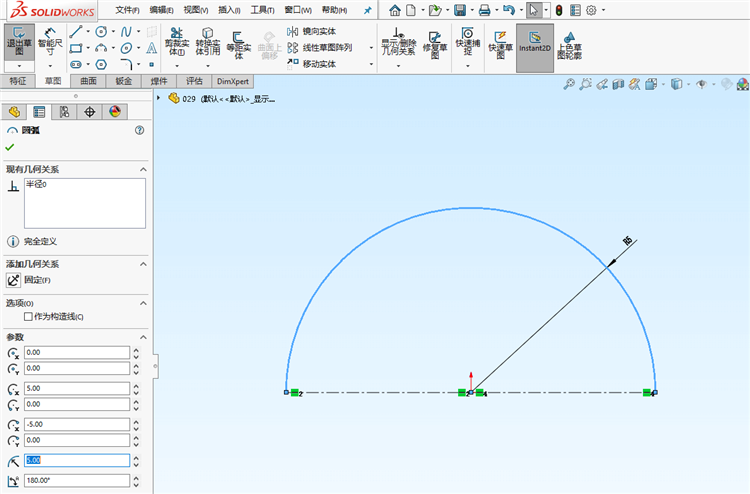Click Rapid Sketch (快速草图)
This screenshot has width=750, height=494.
coord(500,44)
